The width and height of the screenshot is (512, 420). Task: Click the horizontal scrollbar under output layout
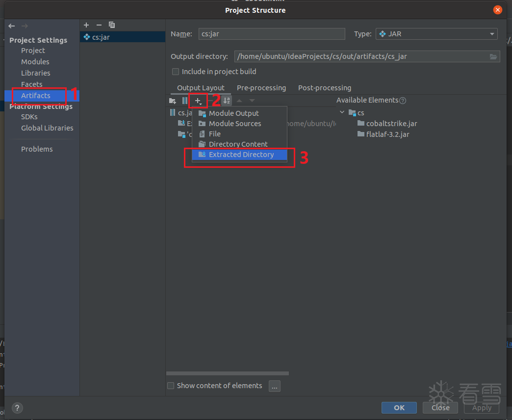click(x=227, y=373)
